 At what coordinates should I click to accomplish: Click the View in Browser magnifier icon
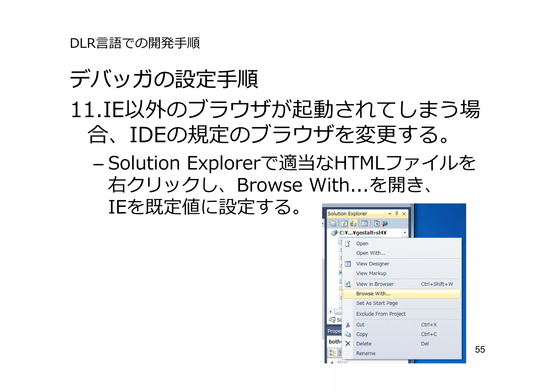point(348,284)
